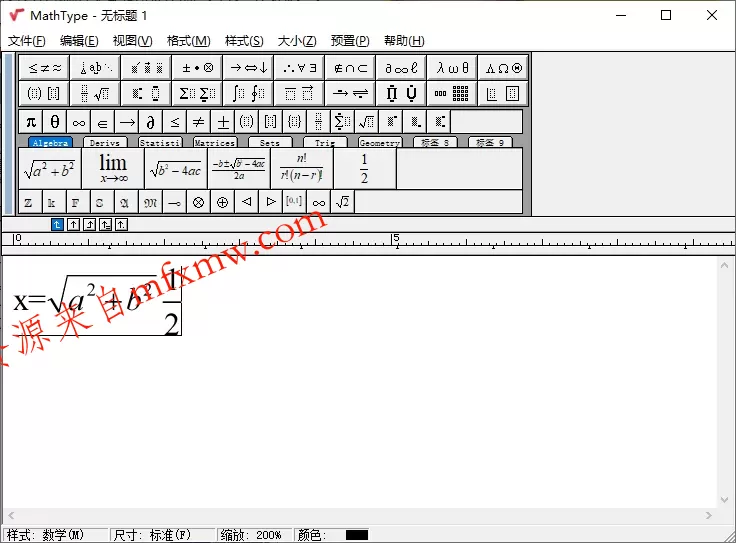Insert the right arrow symbol →

[x=127, y=122]
